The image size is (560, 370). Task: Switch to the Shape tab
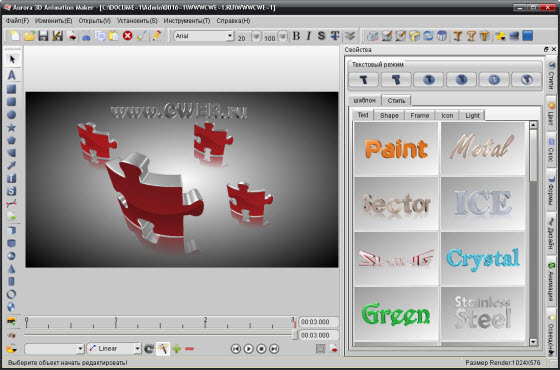tap(389, 115)
